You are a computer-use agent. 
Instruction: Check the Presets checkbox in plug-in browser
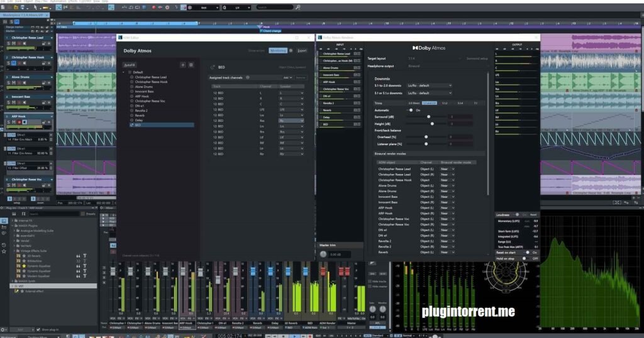[82, 214]
